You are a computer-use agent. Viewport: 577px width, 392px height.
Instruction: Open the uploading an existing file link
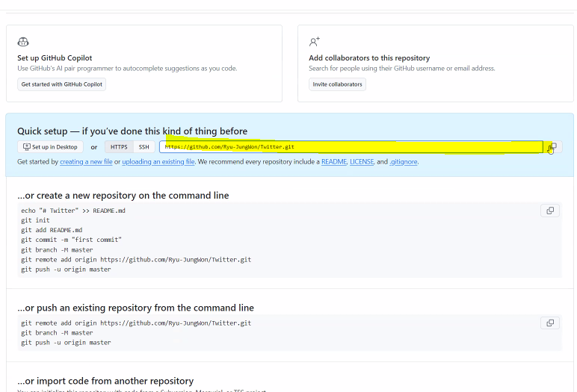(x=158, y=162)
